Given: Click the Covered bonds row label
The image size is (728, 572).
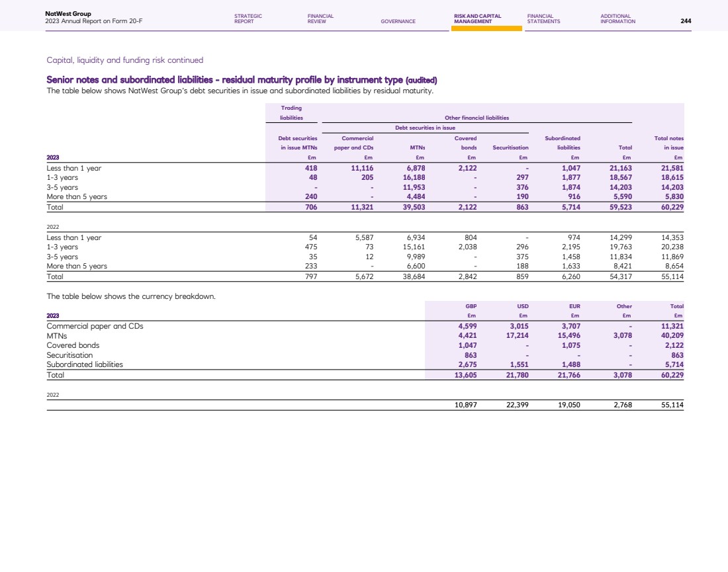Looking at the screenshot, I should click(x=74, y=345).
